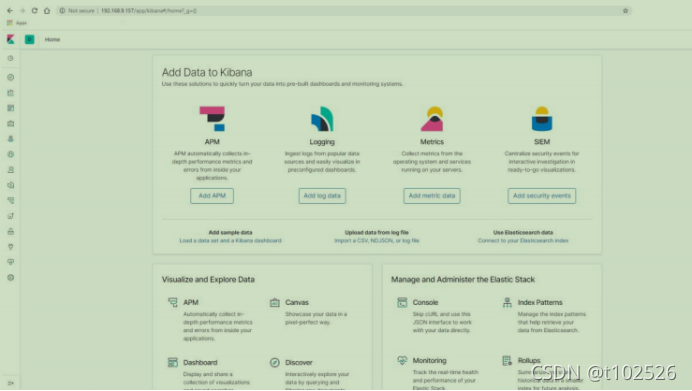Click Canvas icon in Visualize section
692x391 pixels.
coord(275,302)
